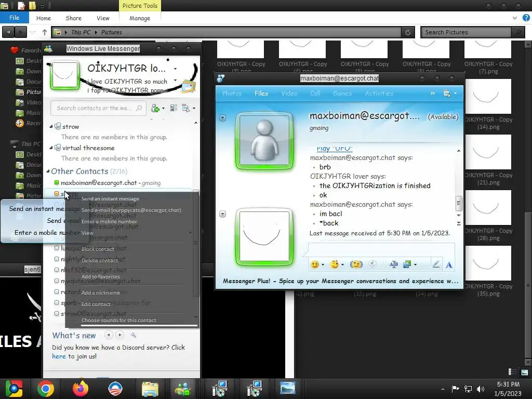
Task: Show more chat toolbar items with double chevron
Action: pos(433,94)
